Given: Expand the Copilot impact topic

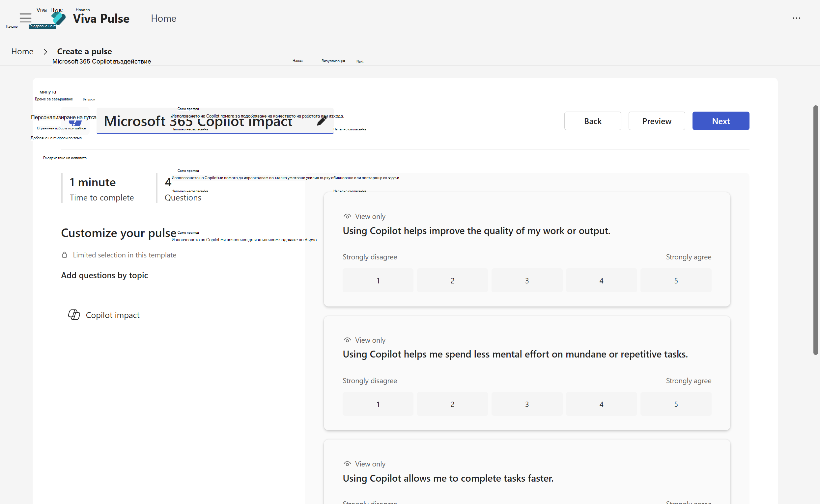Looking at the screenshot, I should [x=112, y=315].
